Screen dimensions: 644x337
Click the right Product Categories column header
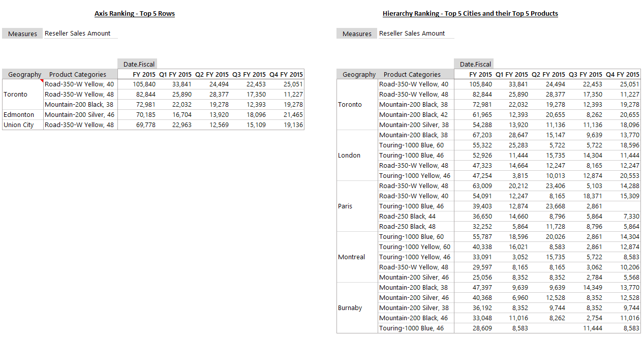coord(412,74)
